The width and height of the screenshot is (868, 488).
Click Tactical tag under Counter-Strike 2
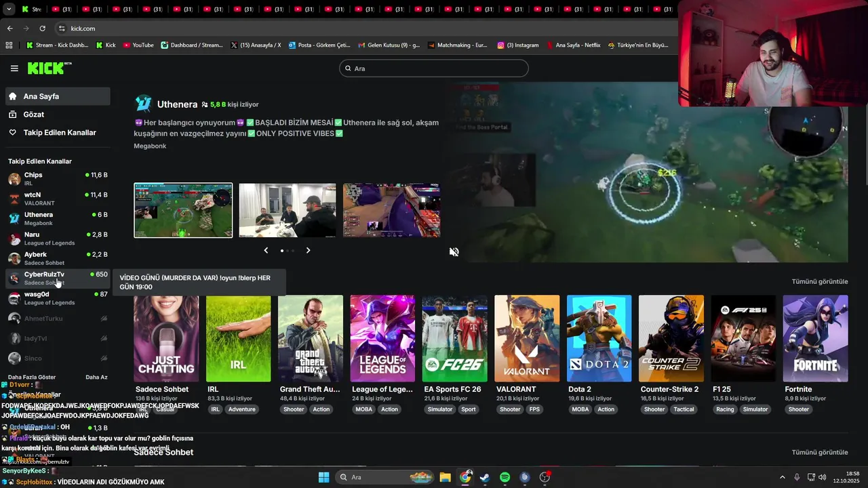pyautogui.click(x=684, y=409)
